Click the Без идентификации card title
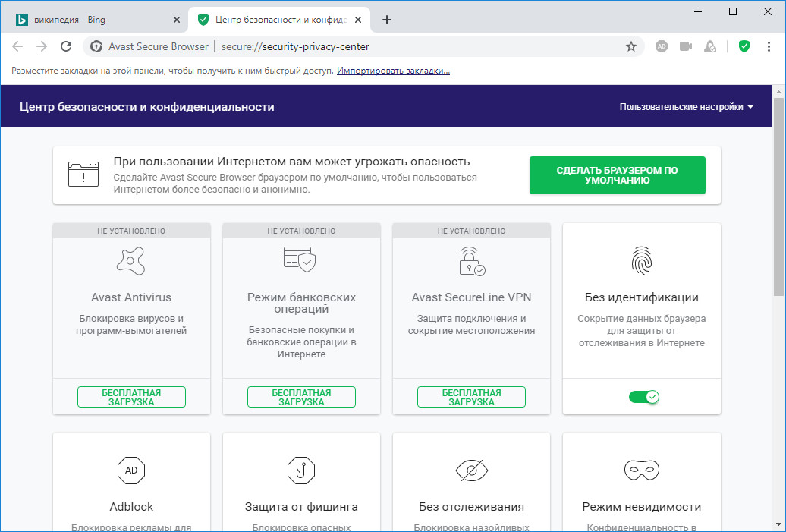The width and height of the screenshot is (786, 532). [642, 297]
